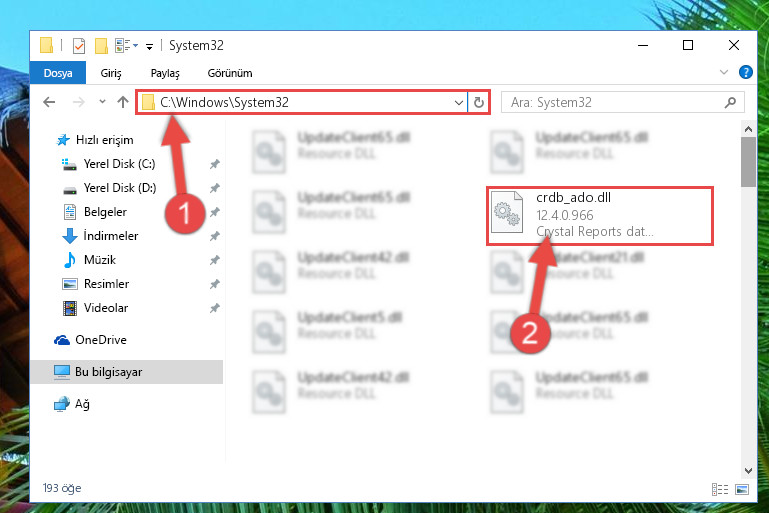Unpin Belgeler using its pin icon
This screenshot has height=513, width=769.
coord(214,212)
